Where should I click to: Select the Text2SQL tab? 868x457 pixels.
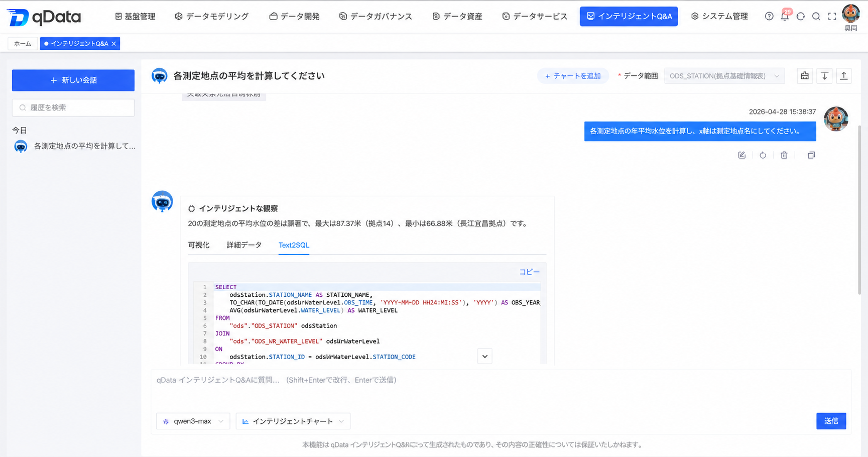pyautogui.click(x=294, y=245)
